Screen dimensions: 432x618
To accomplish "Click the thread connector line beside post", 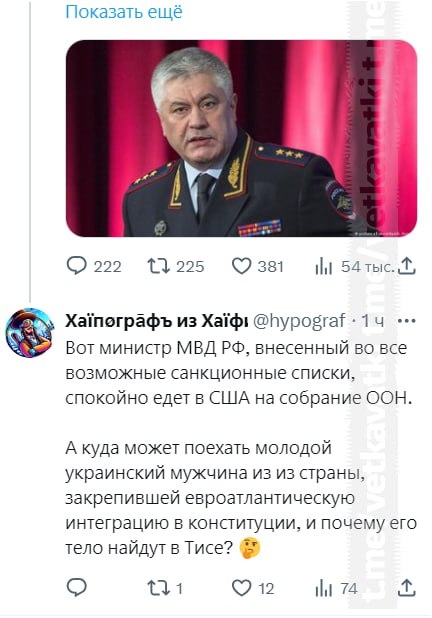I will point(30,150).
